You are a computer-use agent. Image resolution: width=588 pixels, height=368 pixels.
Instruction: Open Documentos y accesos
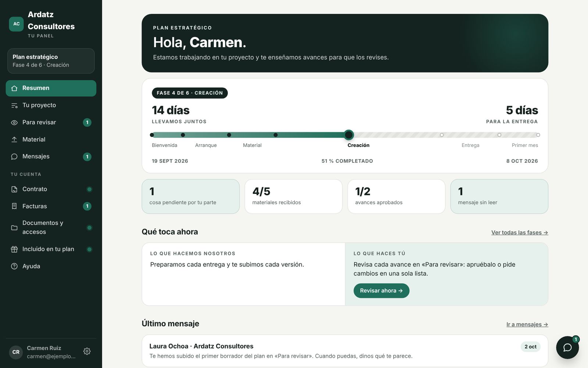coord(51,227)
